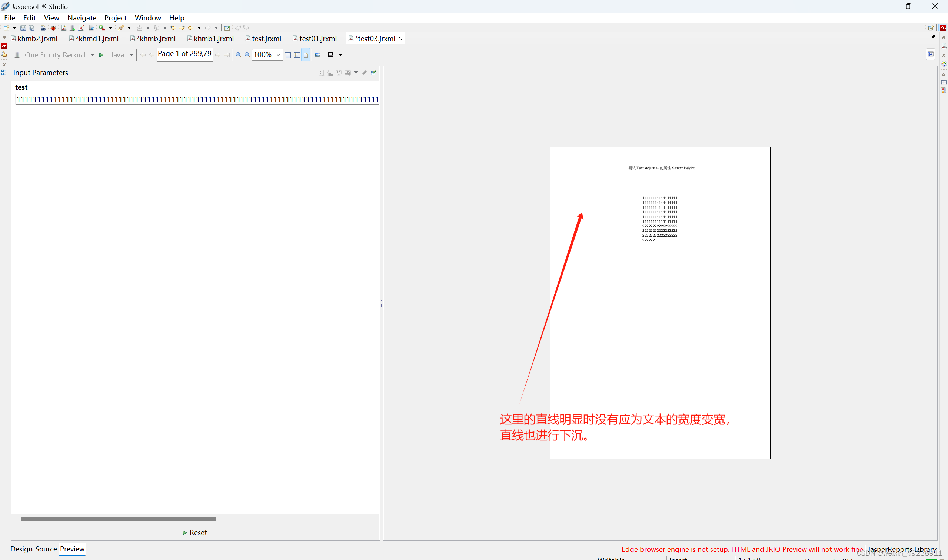Click the export report floppy disk icon
948x560 pixels.
pyautogui.click(x=330, y=55)
